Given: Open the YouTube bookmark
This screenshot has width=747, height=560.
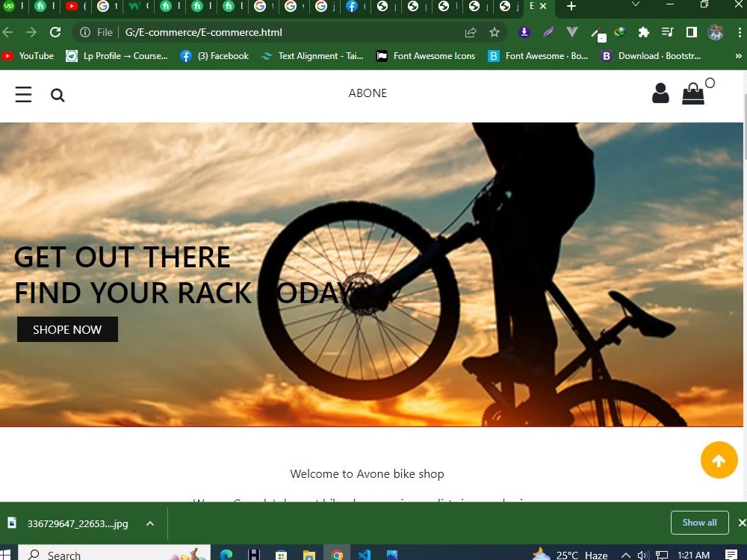Looking at the screenshot, I should (28, 56).
